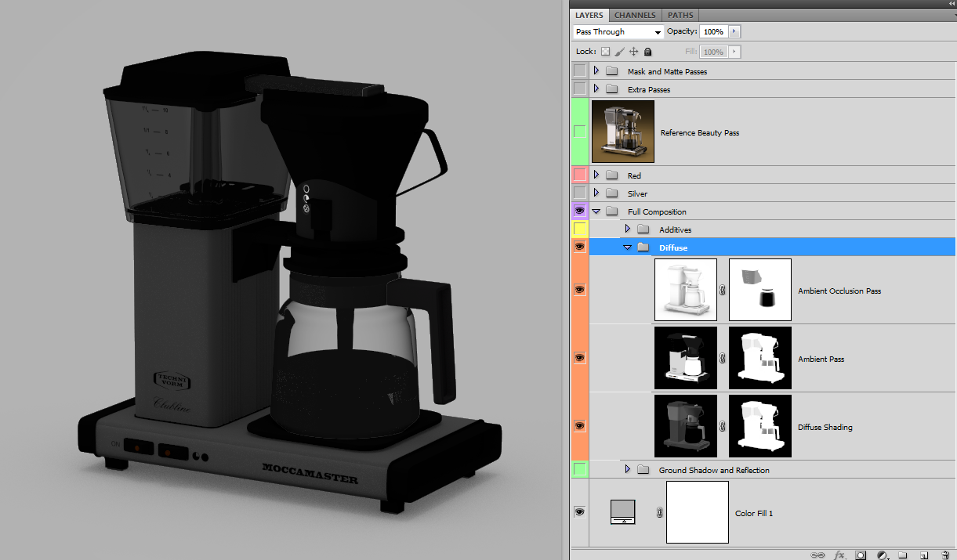957x560 pixels.
Task: Show the Reference Beauty Pass layer
Action: [x=580, y=132]
